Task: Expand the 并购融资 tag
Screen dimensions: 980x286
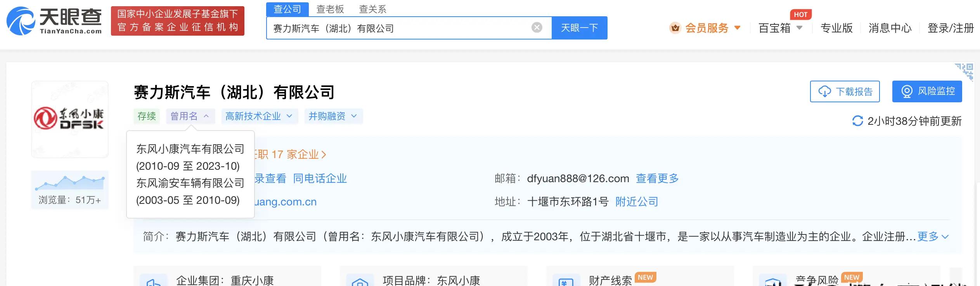Action: coord(333,116)
